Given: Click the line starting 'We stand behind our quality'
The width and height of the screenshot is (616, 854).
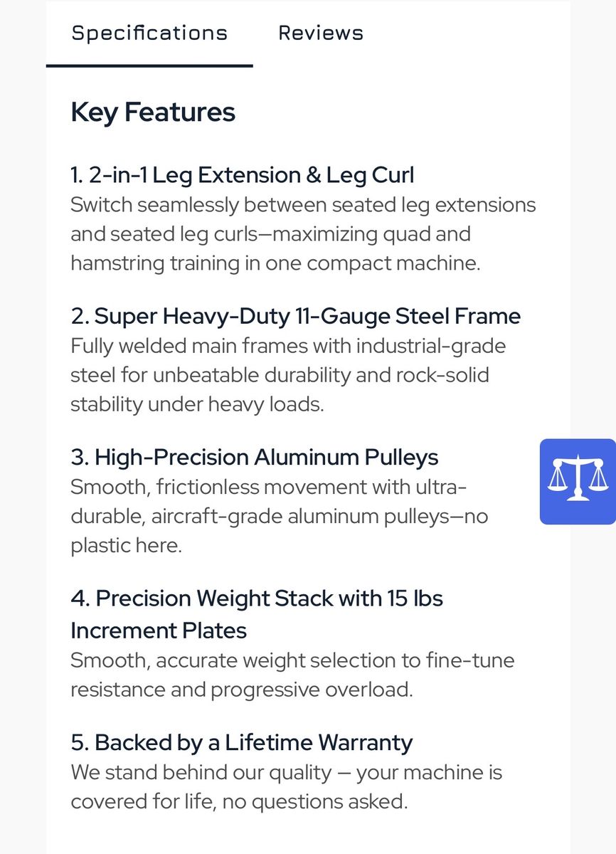Looking at the screenshot, I should [x=286, y=772].
